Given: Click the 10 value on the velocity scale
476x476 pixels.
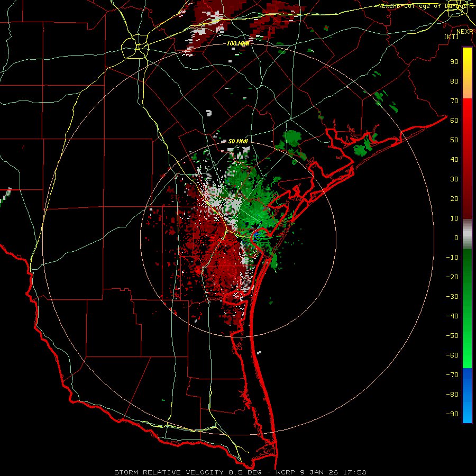Looking at the screenshot, I should [x=454, y=218].
